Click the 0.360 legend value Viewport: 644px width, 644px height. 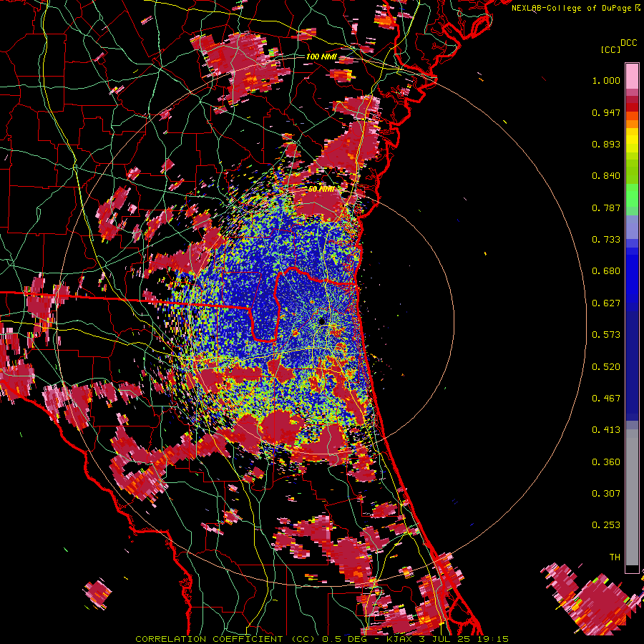pos(606,462)
